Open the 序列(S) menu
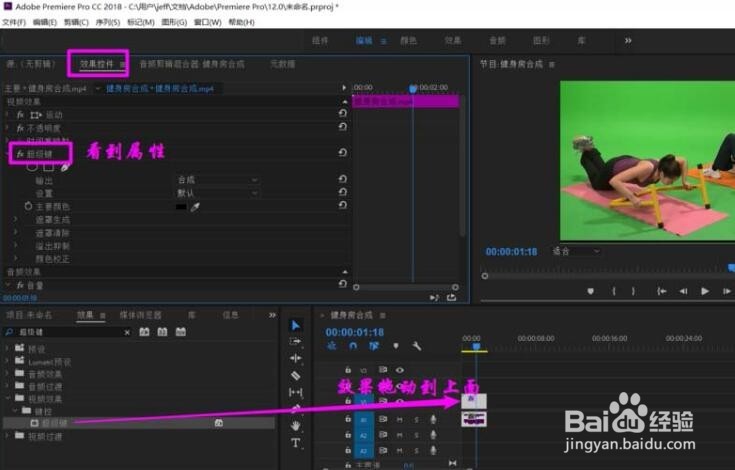Screen dimensions: 735x470 point(108,22)
